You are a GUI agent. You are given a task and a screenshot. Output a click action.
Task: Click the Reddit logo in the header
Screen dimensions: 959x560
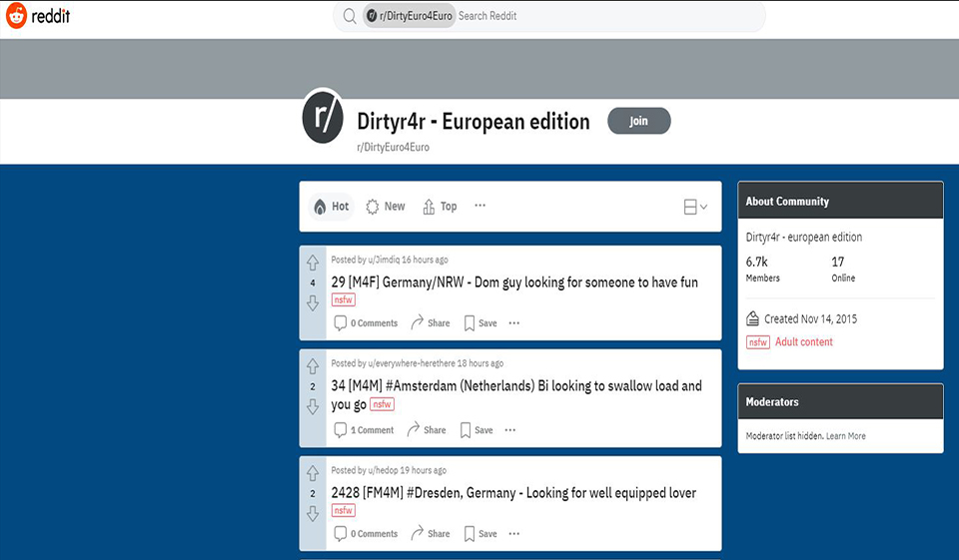coord(37,17)
